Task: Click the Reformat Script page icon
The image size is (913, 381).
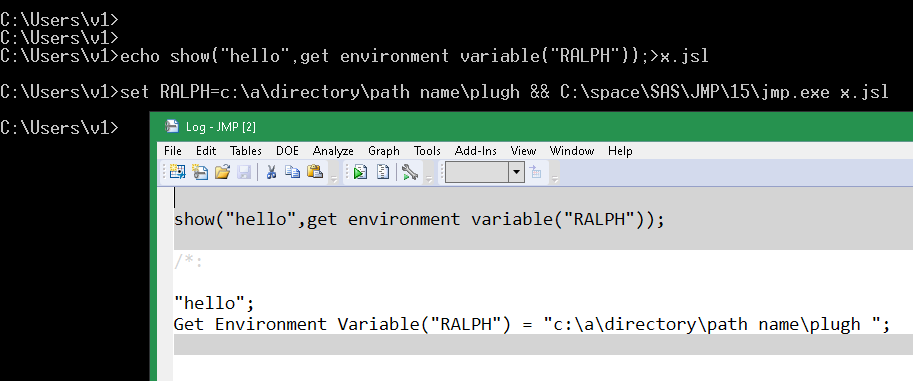Action: (383, 172)
